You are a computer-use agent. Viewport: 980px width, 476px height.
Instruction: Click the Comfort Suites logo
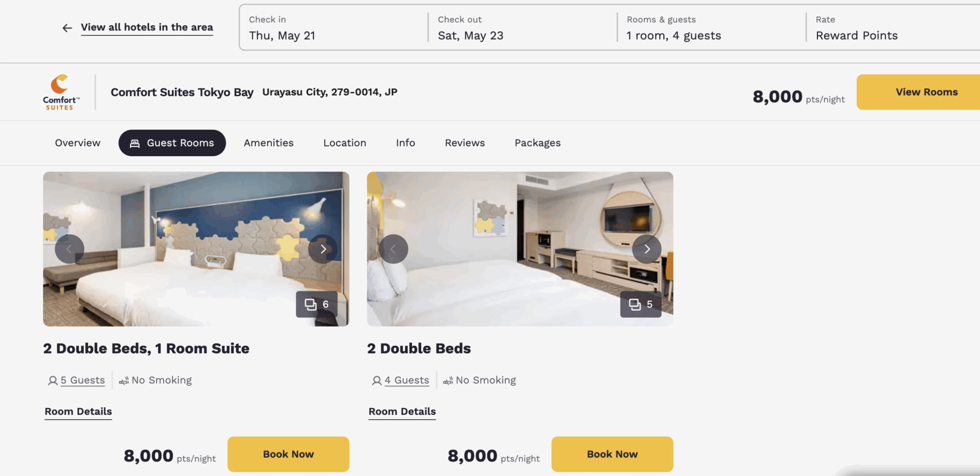click(x=61, y=92)
